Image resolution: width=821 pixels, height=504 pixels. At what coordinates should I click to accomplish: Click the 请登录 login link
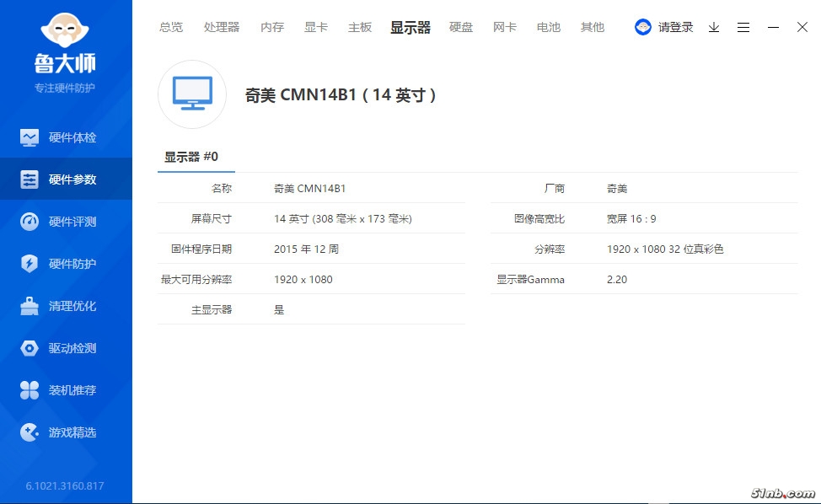click(675, 27)
